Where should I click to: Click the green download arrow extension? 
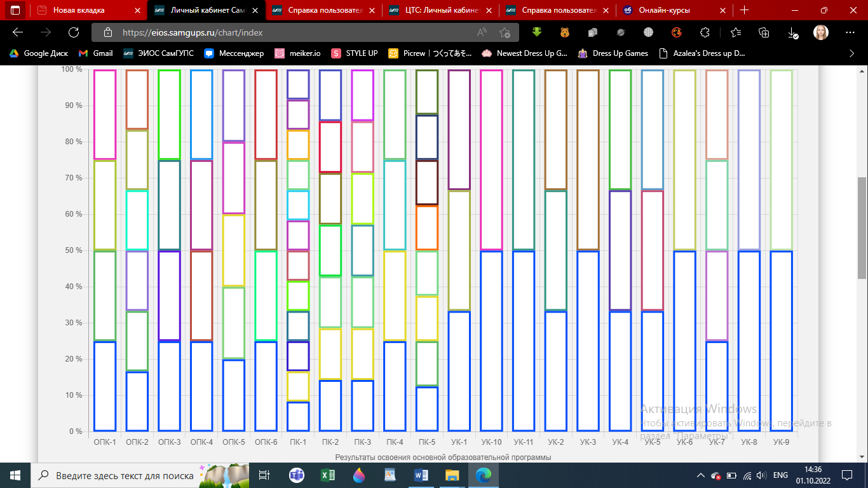(537, 32)
